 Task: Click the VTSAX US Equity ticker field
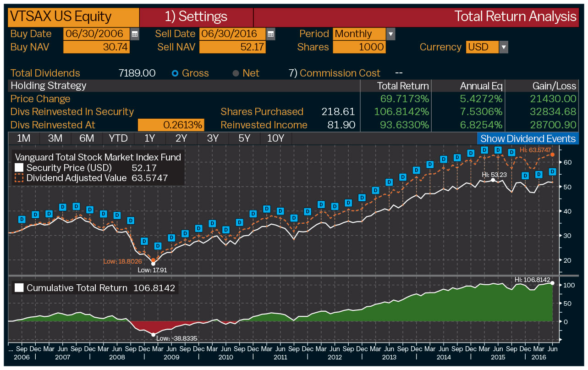(74, 17)
